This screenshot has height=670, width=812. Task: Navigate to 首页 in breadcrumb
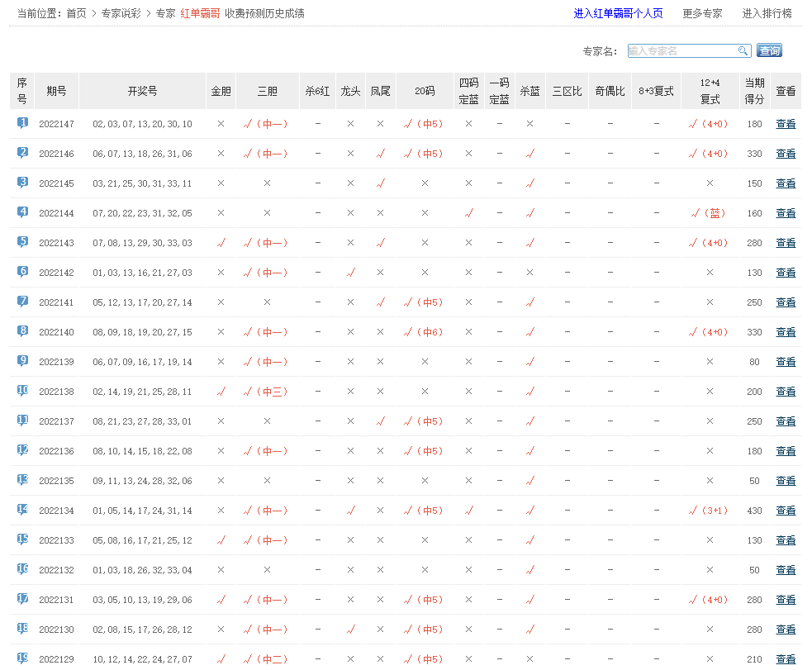77,14
